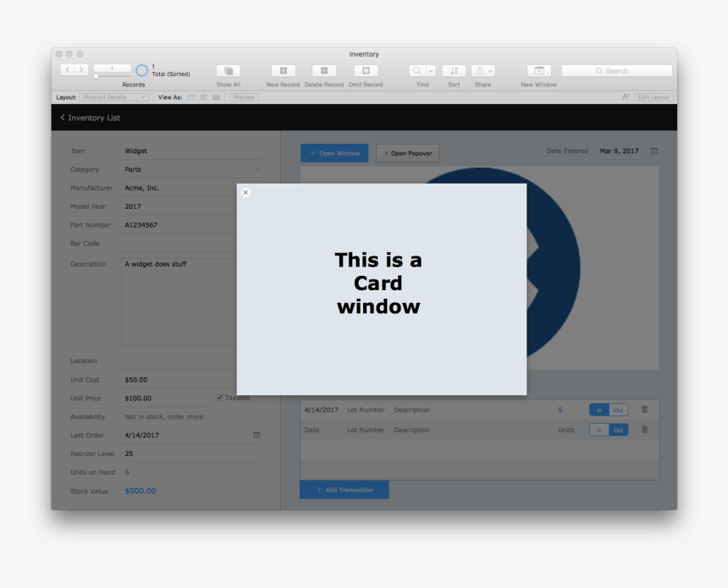Click the Find magnifier icon
Screen dimensions: 728x588
pyautogui.click(x=417, y=70)
